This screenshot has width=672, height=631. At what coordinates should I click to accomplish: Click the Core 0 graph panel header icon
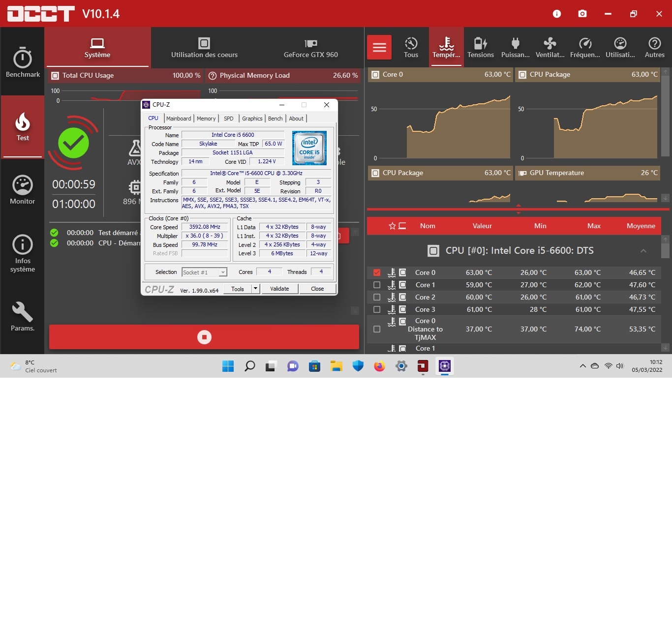[375, 75]
